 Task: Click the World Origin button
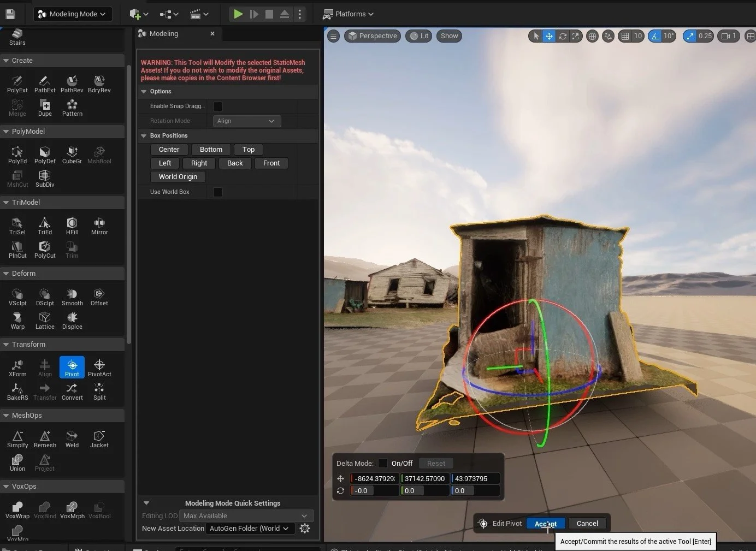coord(178,176)
